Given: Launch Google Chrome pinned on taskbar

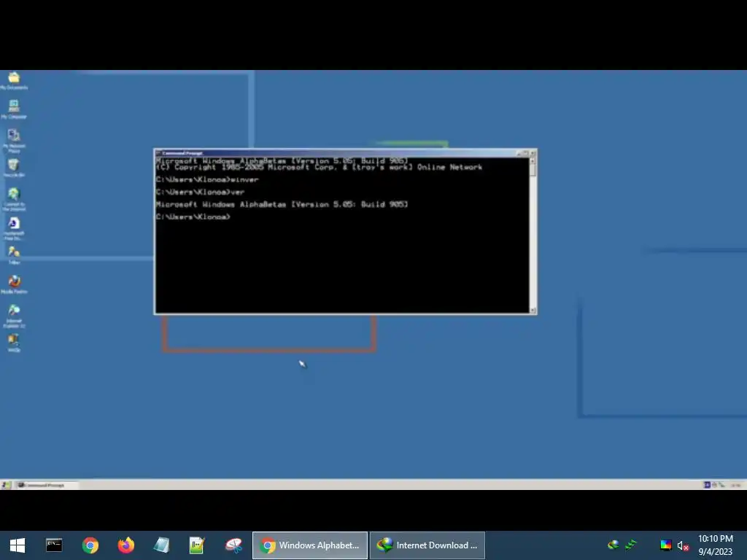Looking at the screenshot, I should [90, 545].
